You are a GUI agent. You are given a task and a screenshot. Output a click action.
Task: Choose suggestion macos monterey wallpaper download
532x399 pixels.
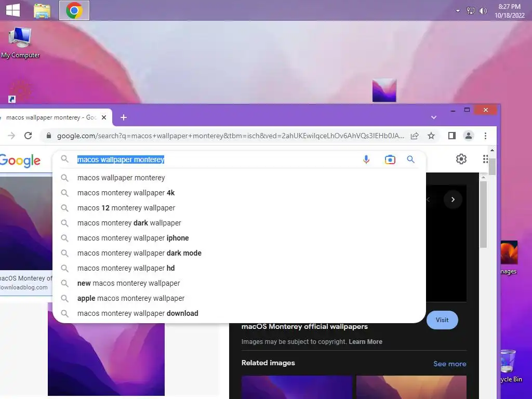(x=239, y=313)
